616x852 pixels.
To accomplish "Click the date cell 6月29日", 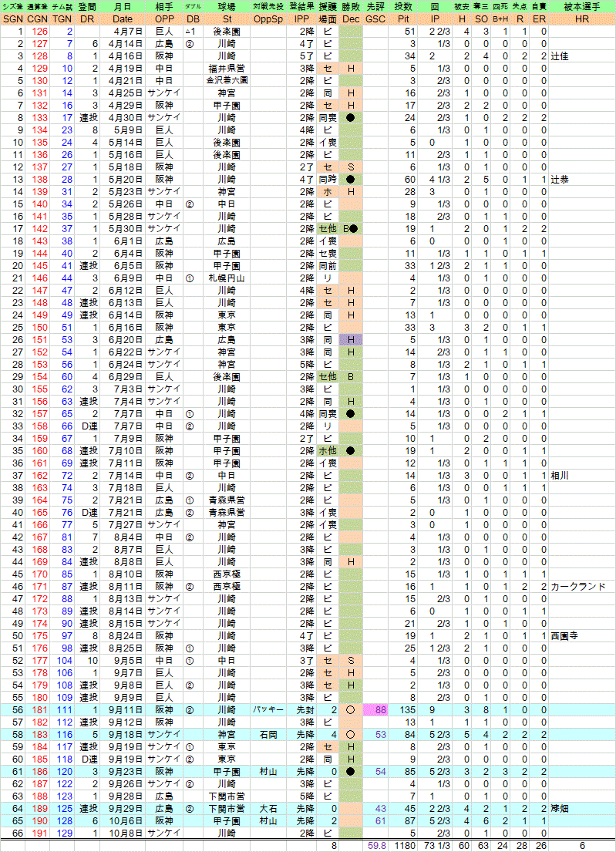I will coord(126,377).
